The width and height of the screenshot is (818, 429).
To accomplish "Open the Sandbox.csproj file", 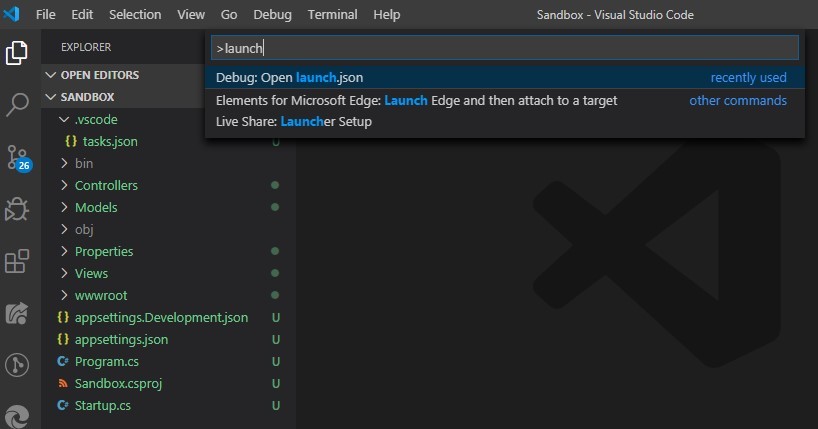I will tap(118, 384).
